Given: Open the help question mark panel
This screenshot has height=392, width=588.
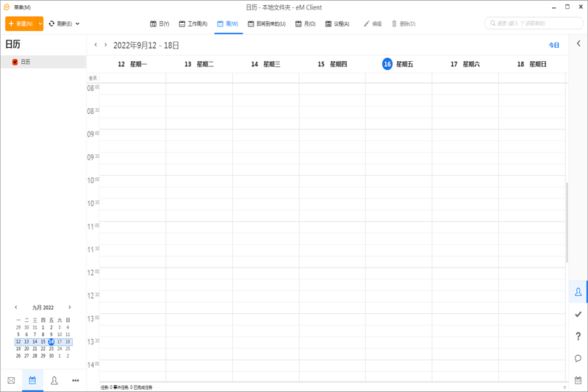Looking at the screenshot, I should click(x=578, y=336).
